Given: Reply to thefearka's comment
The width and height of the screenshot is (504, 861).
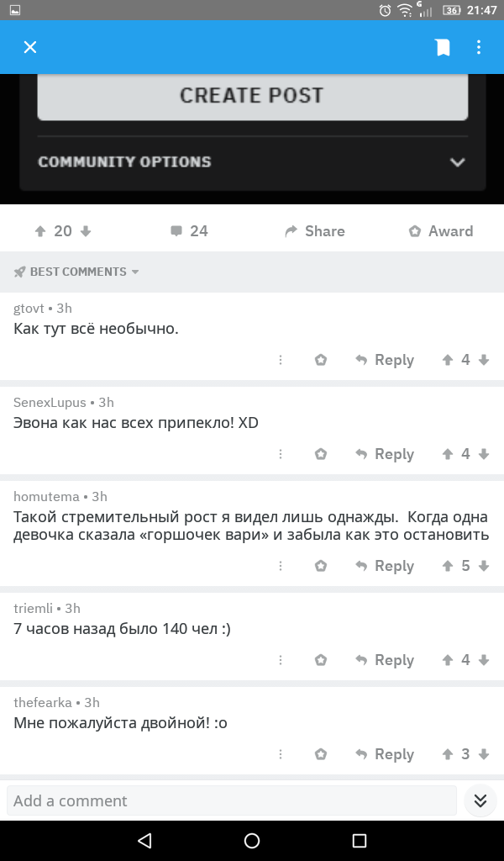Looking at the screenshot, I should pos(385,754).
